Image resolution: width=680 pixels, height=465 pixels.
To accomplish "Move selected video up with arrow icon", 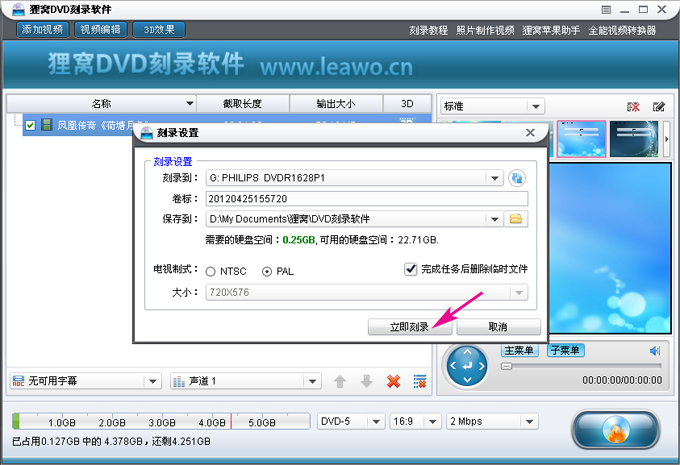I will (340, 381).
